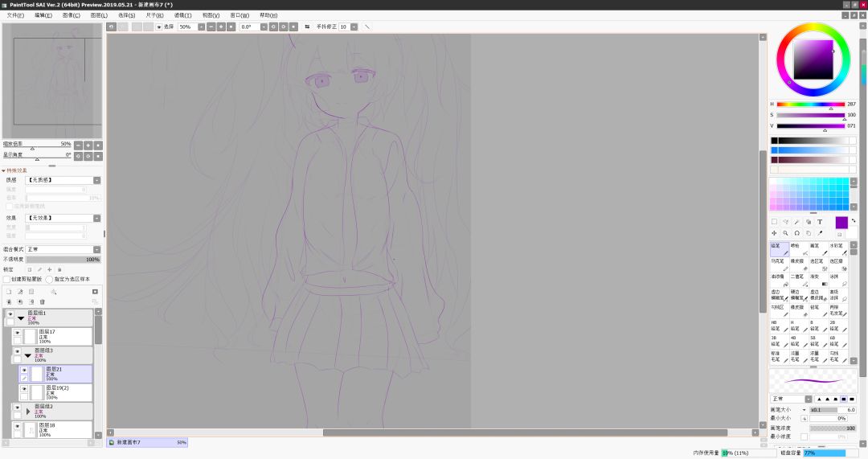
Task: Swap foreground and background colors arrow
Action: click(853, 220)
